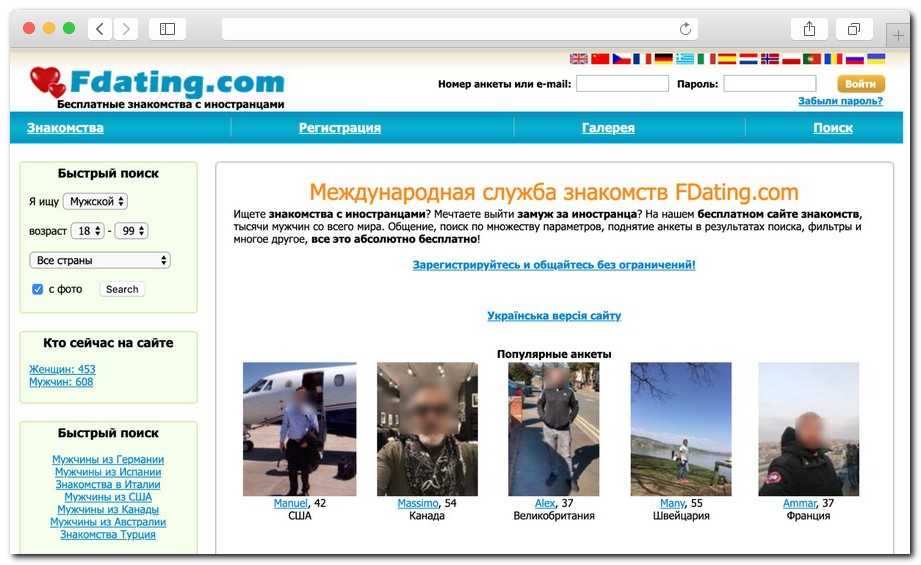This screenshot has height=565, width=921.
Task: Choose the Ukrainian flag language
Action: (876, 59)
